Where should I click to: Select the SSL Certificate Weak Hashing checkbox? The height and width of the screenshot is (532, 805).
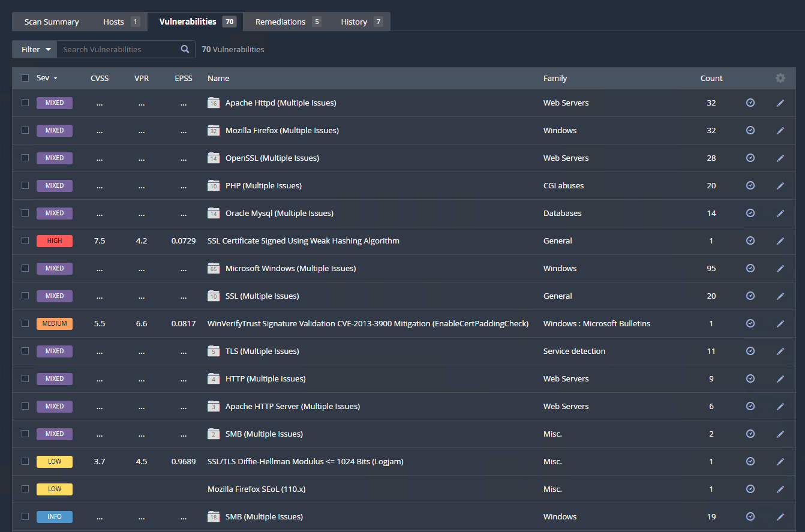click(25, 241)
